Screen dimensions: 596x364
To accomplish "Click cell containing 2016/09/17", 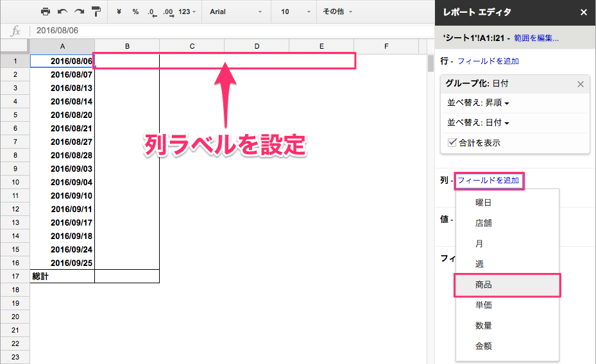I will (x=62, y=222).
